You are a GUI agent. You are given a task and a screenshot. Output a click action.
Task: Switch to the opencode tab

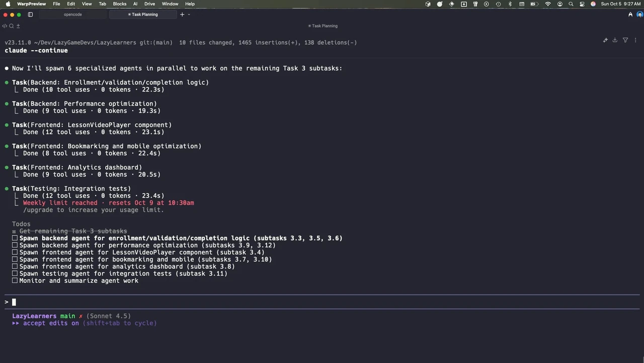tap(73, 15)
